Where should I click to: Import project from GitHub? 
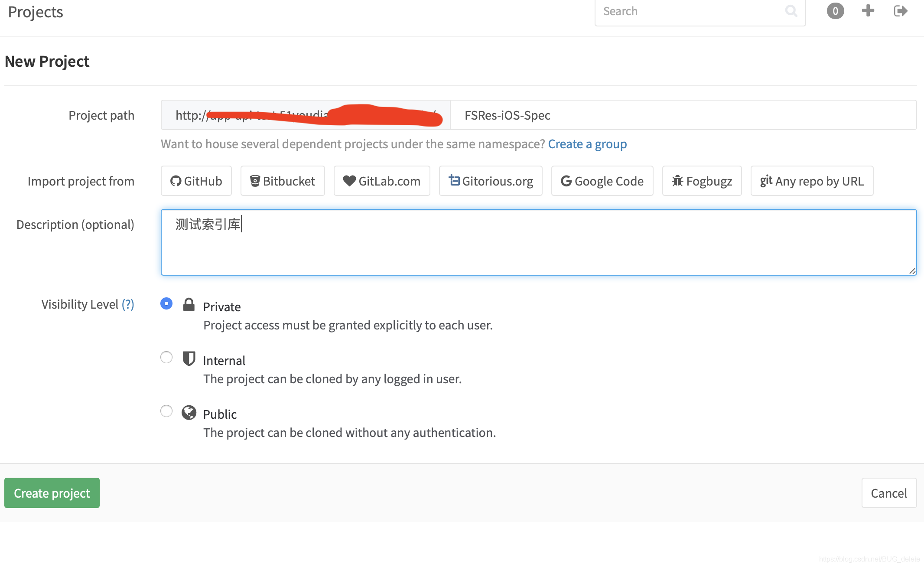(x=196, y=181)
